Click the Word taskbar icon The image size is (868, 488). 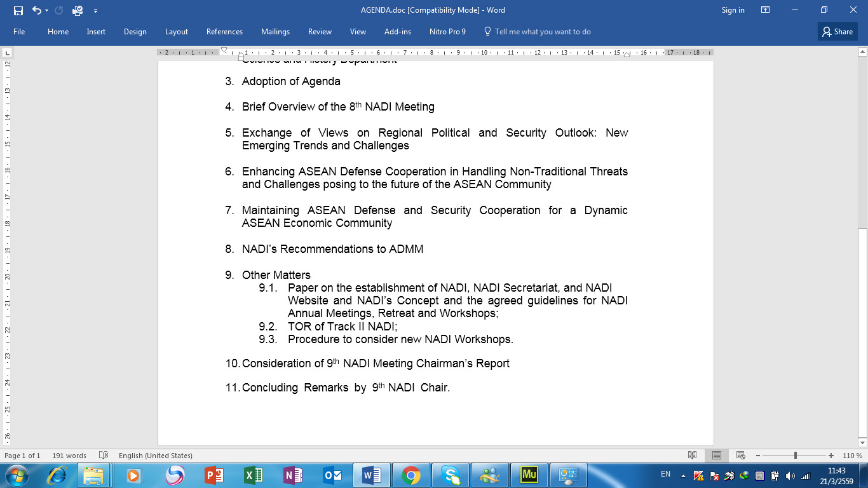point(371,475)
